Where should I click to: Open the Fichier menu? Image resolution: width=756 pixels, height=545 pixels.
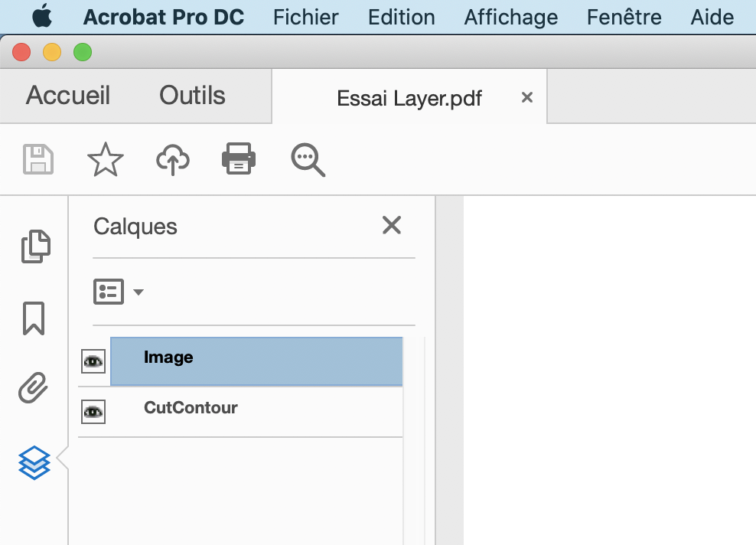click(305, 18)
